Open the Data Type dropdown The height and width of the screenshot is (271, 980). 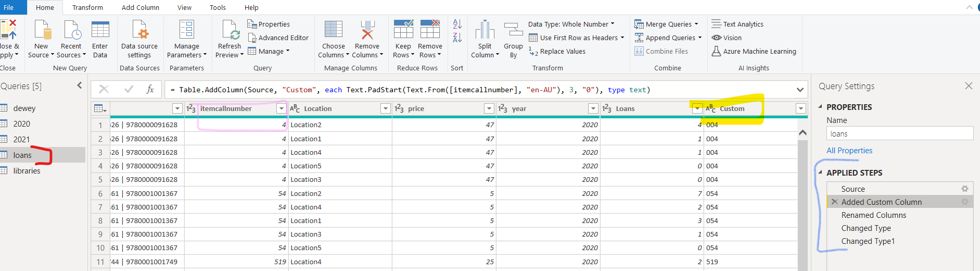point(571,24)
